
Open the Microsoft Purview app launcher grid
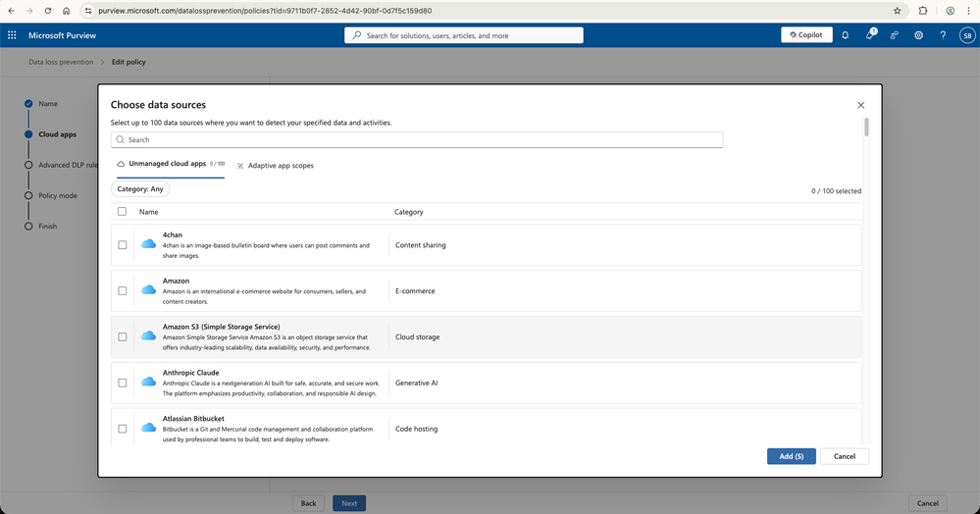12,35
